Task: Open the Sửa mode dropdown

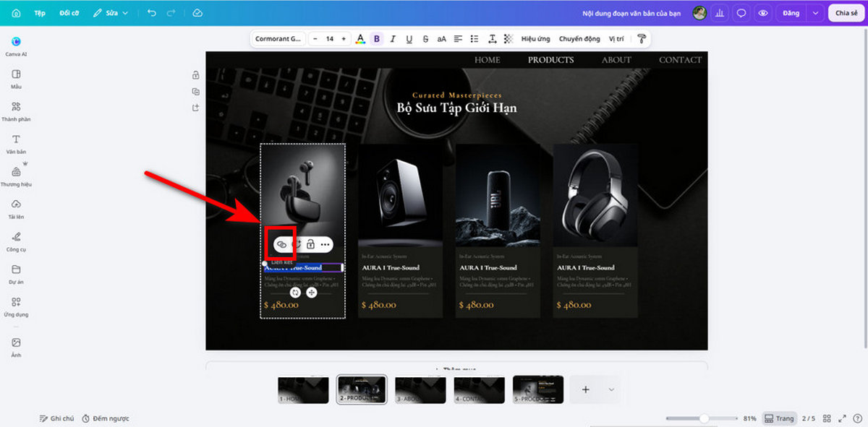Action: point(111,13)
